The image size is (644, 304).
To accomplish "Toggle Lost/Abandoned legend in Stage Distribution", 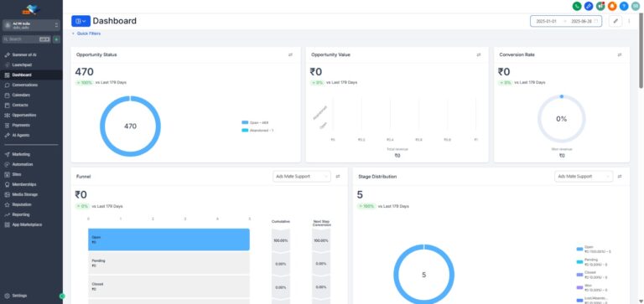I will 593,301.
